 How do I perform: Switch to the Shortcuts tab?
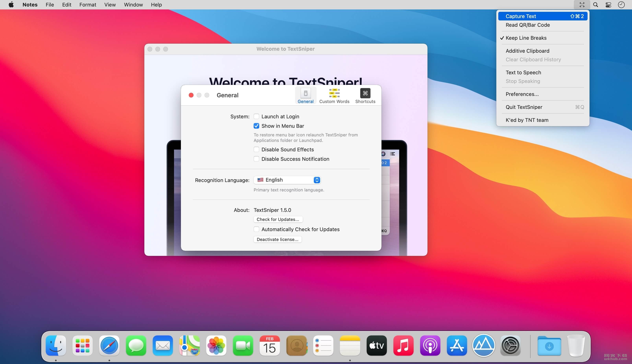coord(365,96)
